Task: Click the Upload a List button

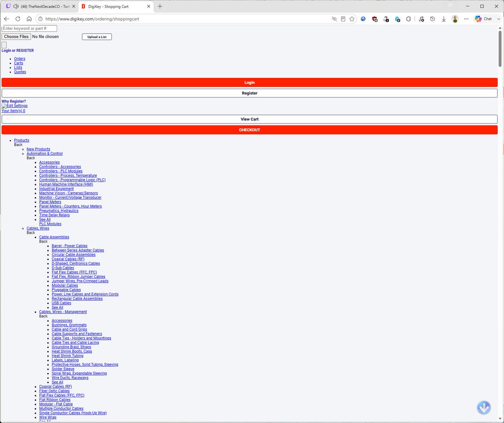Action: pyautogui.click(x=97, y=37)
